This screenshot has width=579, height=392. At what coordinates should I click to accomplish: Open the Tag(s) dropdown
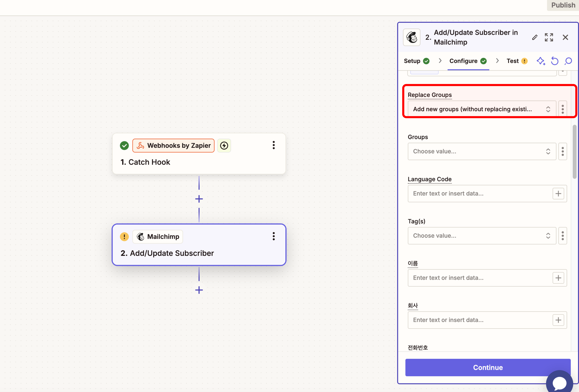[482, 236]
